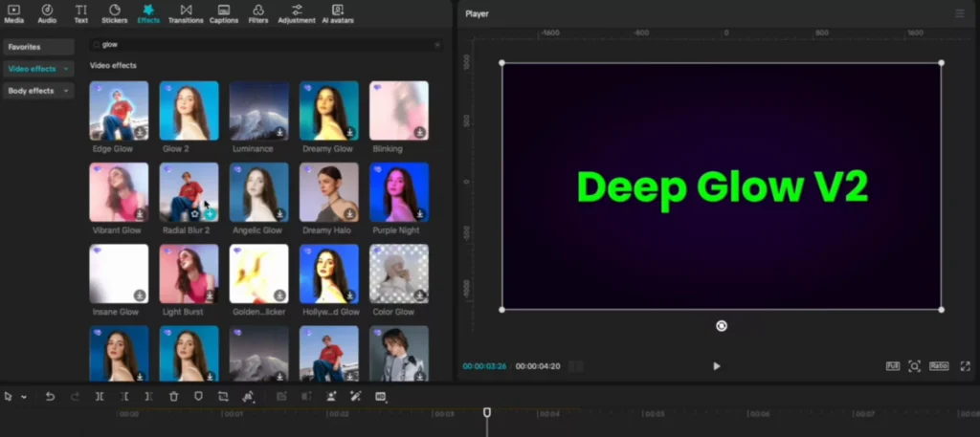Viewport: 980px width, 437px height.
Task: Click the crop icon in timeline toolbar
Action: point(223,396)
